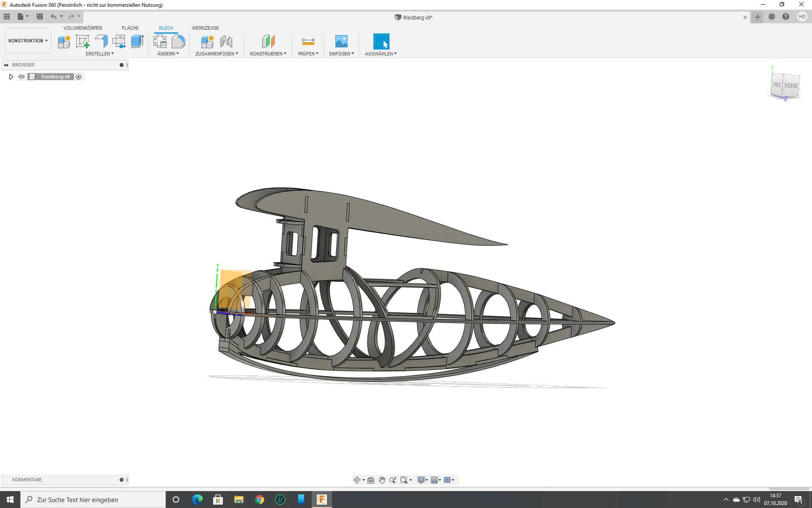Viewport: 812px width, 508px height.
Task: Click the Measure tool icon under PRÜFEN
Action: pos(308,41)
